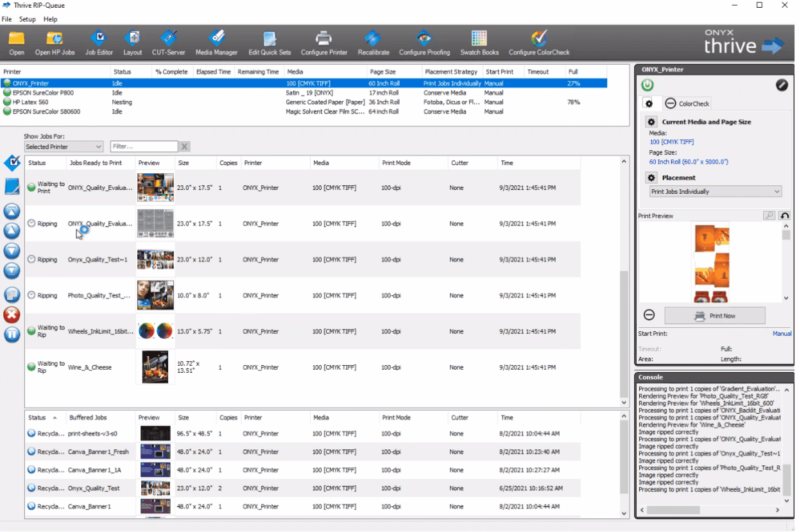Open the Setup menu
This screenshot has height=532, width=799.
(x=27, y=19)
